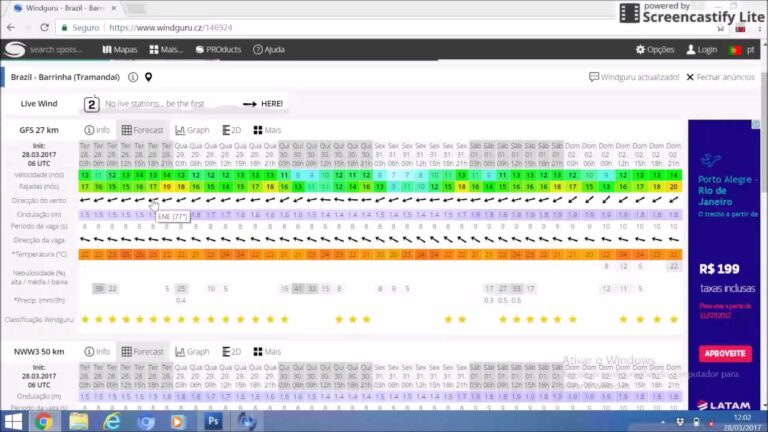Viewport: 768px width, 432px height.
Task: Click the Velocidade (nós) row label
Action: click(x=39, y=175)
